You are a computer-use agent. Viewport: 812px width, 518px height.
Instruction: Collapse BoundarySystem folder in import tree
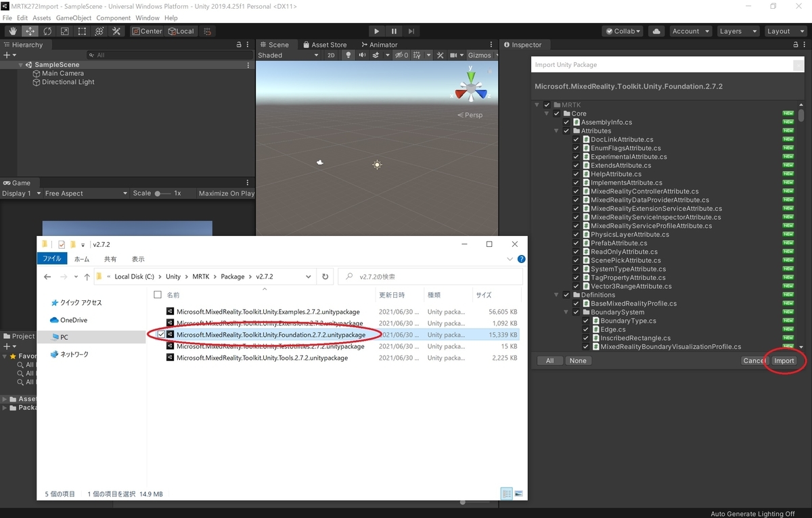coord(566,312)
